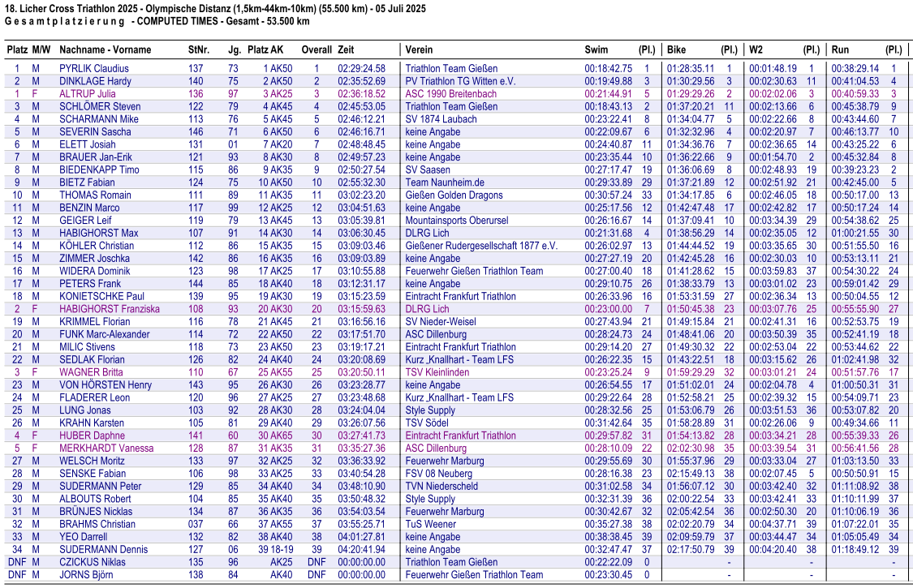913x588 pixels.
Task: Click club name 'Mountainsports Oberursel'
Action: (457, 221)
